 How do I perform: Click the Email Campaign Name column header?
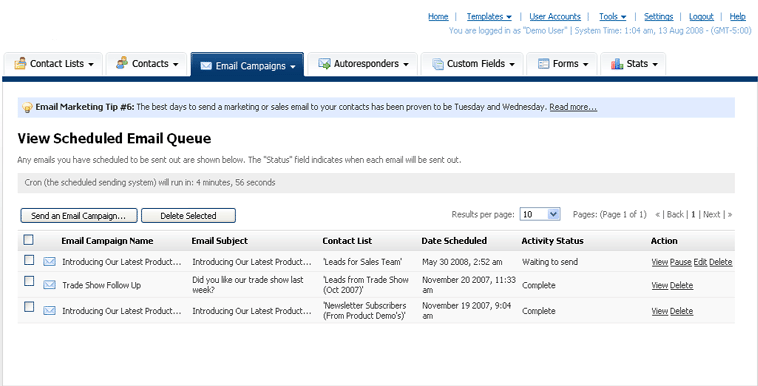tap(107, 241)
